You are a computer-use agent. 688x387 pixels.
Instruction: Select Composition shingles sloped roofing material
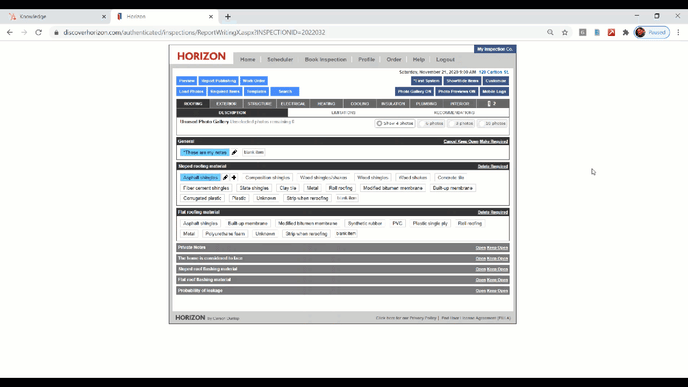point(268,177)
